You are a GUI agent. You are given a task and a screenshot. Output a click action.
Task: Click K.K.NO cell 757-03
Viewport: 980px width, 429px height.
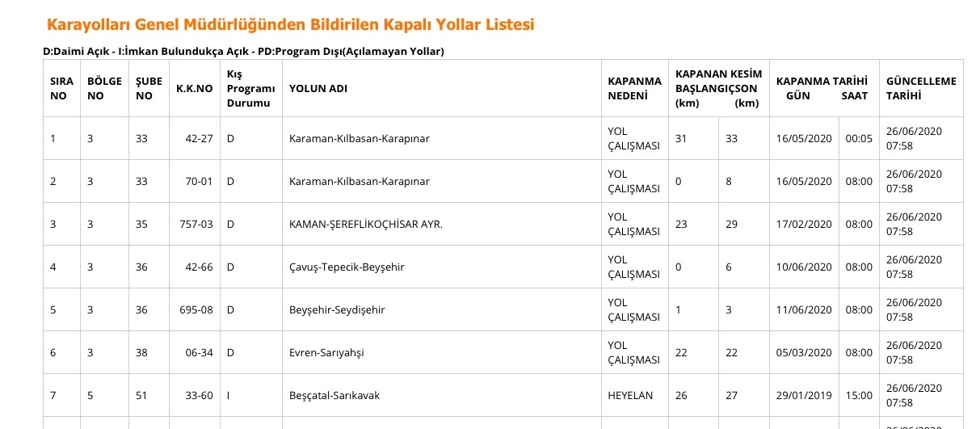pos(196,224)
